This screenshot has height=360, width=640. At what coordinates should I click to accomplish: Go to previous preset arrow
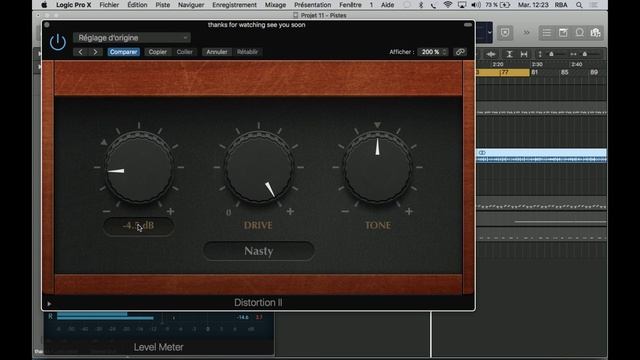pyautogui.click(x=80, y=52)
